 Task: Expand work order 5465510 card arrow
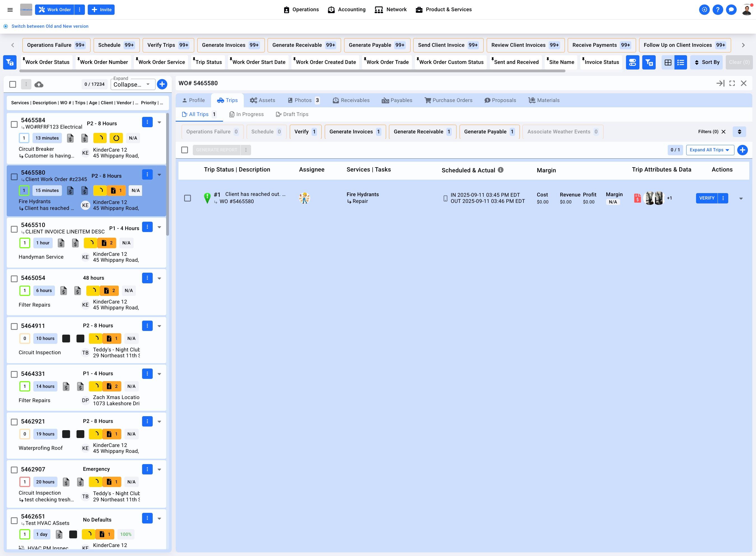159,227
